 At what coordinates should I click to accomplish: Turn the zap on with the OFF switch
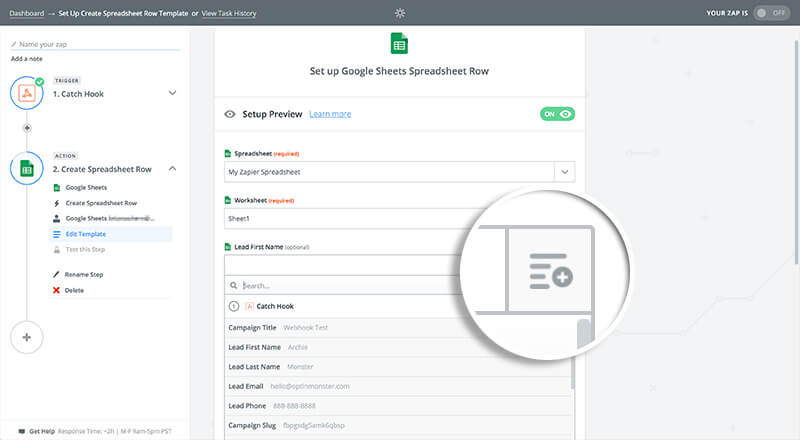click(x=771, y=13)
